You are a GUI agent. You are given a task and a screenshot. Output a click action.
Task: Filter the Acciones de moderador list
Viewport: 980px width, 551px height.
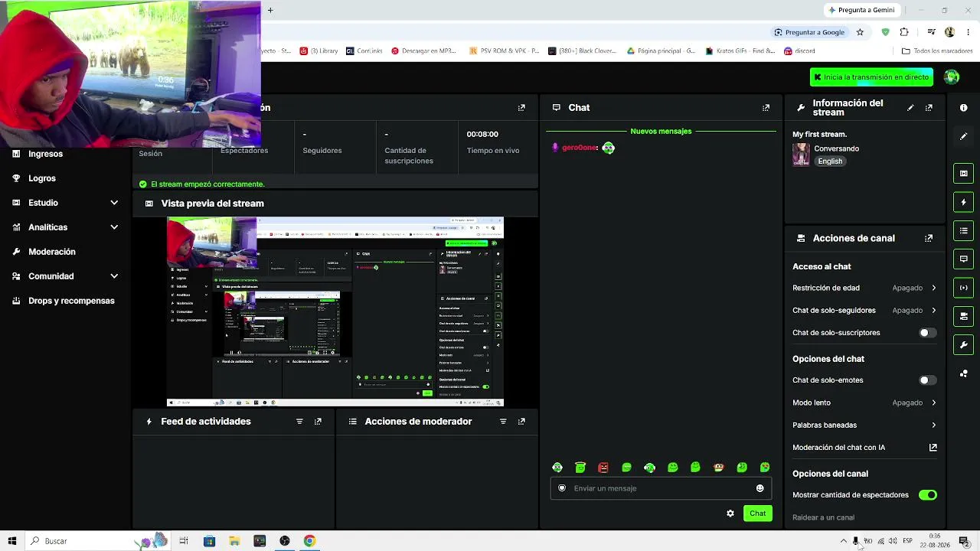(x=503, y=422)
